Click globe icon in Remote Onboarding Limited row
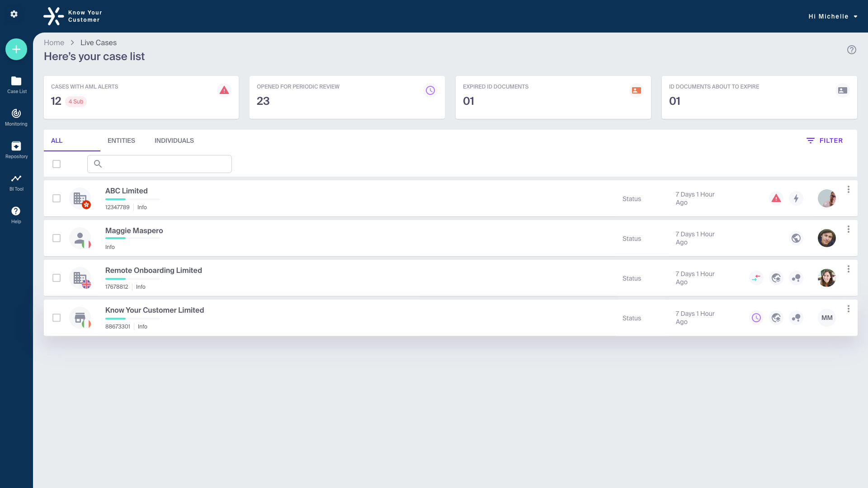The width and height of the screenshot is (868, 488). click(x=776, y=278)
